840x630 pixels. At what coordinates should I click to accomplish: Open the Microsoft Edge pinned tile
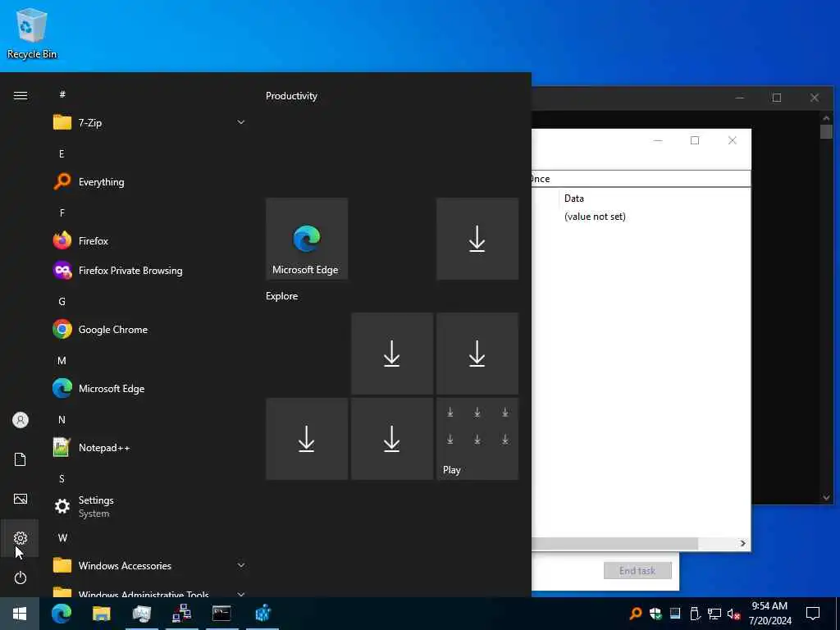[x=307, y=239]
